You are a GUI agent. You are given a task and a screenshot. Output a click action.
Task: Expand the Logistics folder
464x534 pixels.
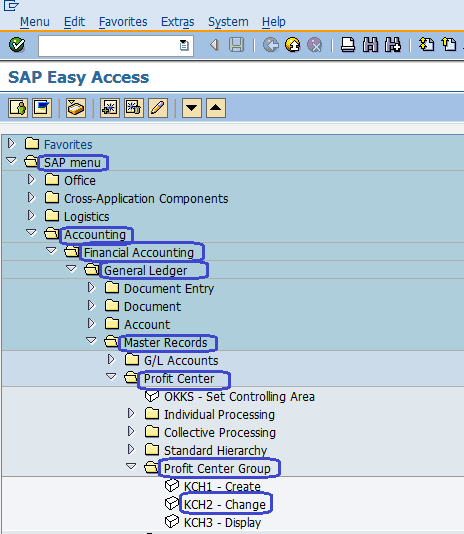(x=31, y=216)
